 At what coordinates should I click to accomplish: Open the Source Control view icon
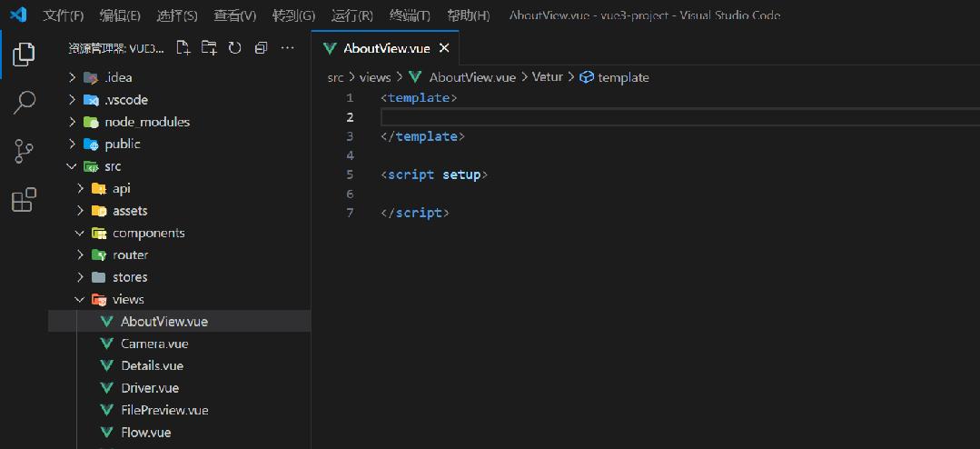point(25,151)
